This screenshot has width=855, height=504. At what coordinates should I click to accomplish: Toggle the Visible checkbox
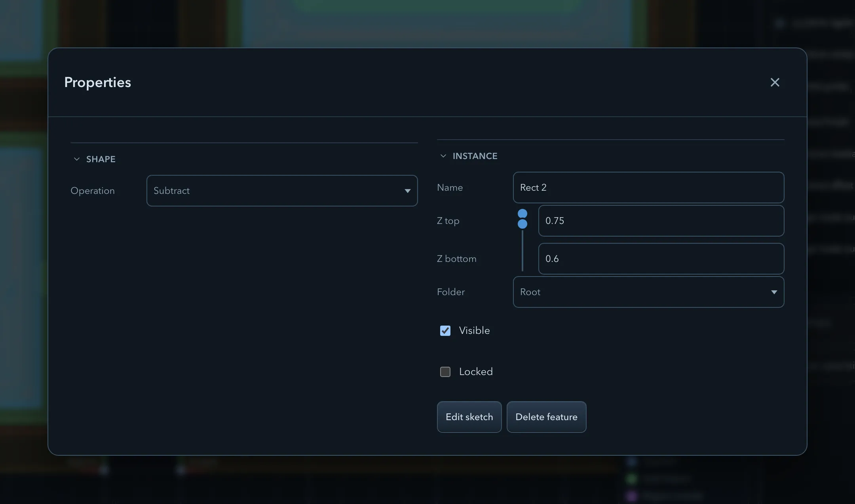(445, 331)
